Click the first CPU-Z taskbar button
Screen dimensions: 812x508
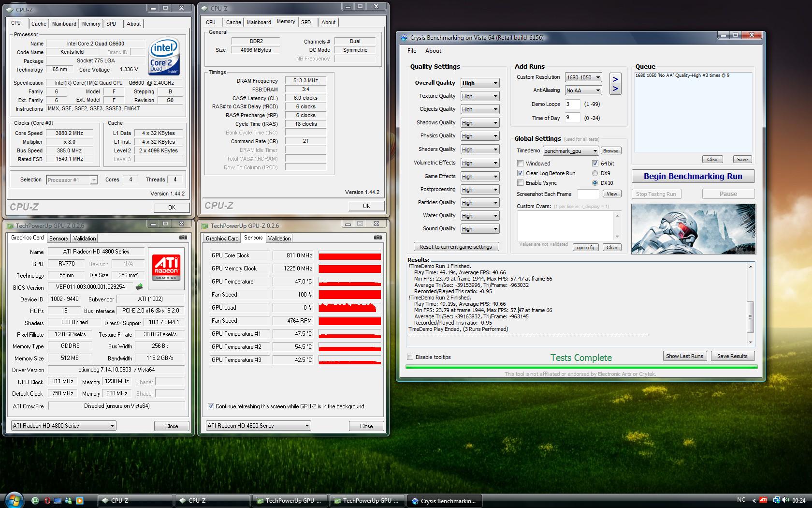coord(134,501)
